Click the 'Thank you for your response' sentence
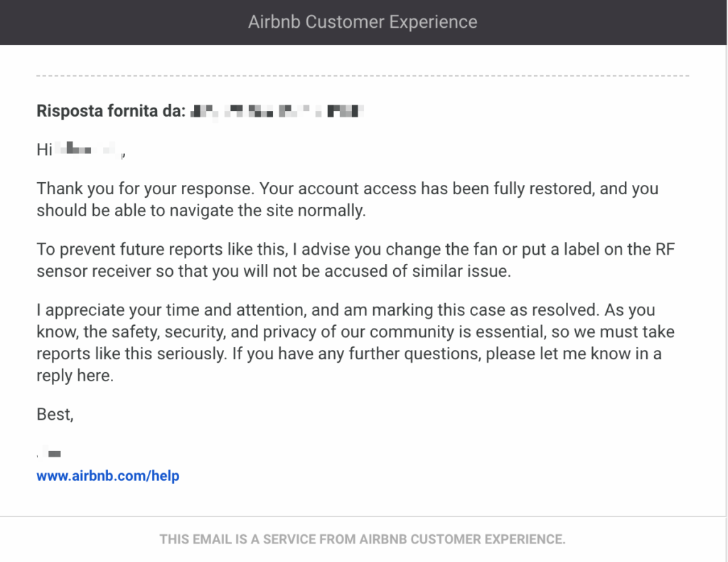This screenshot has height=562, width=728. click(x=145, y=189)
